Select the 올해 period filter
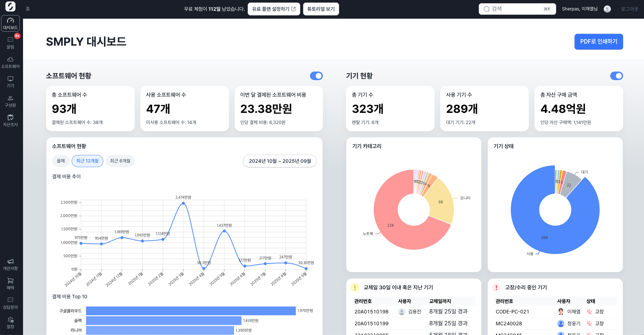This screenshot has height=335, width=644. [61, 161]
